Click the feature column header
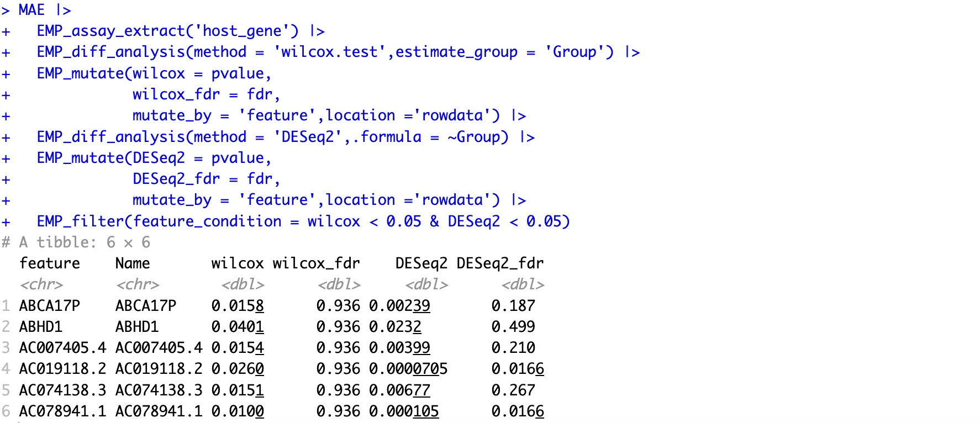980x423 pixels. (x=50, y=263)
